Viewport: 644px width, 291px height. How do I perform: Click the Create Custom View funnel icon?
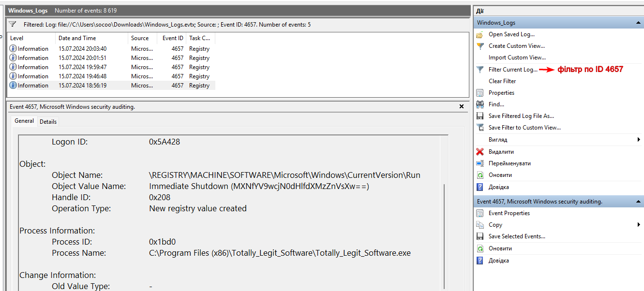tap(479, 46)
